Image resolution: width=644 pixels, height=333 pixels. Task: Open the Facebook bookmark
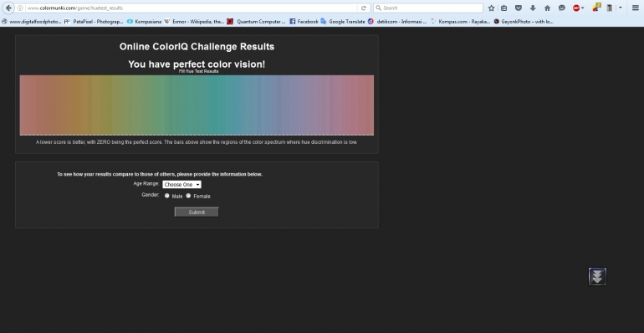point(304,22)
